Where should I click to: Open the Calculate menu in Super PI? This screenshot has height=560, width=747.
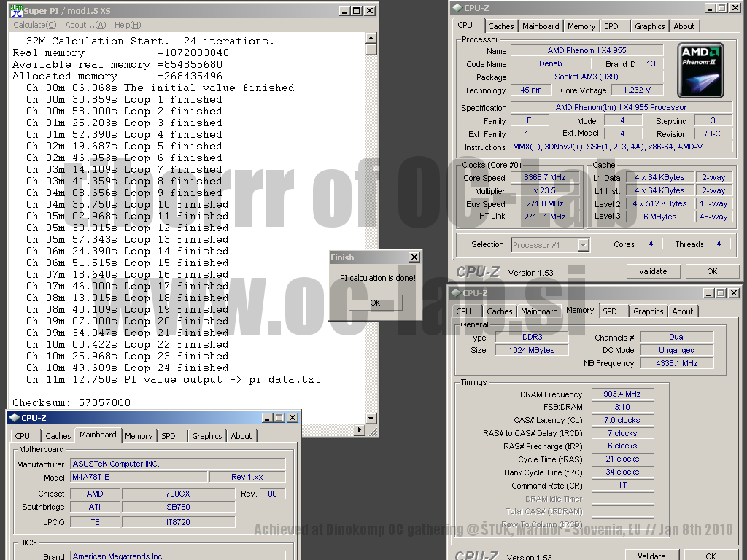click(x=35, y=25)
